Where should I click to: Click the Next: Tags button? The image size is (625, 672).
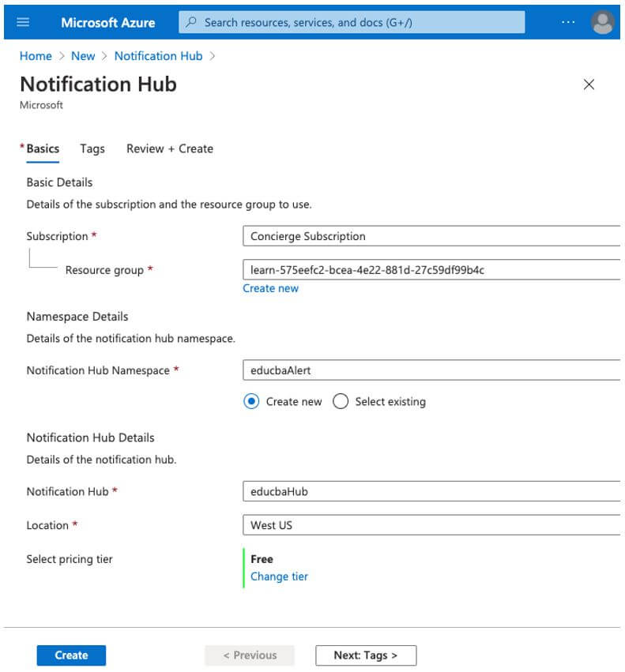point(365,655)
